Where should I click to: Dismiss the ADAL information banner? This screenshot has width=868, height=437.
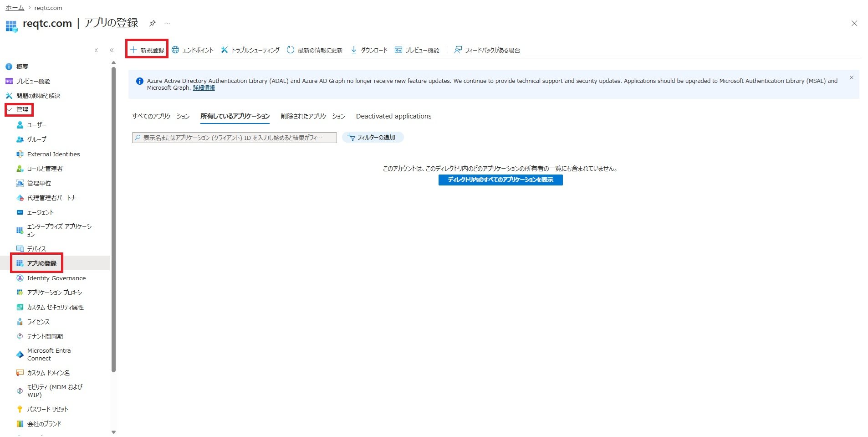click(851, 78)
